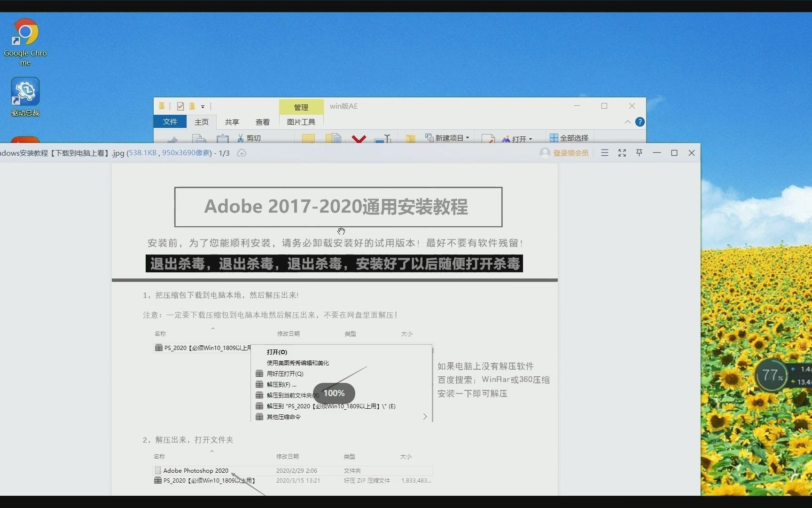Click the 100% extraction progress indicator
Screen dimensions: 812x508
point(334,393)
